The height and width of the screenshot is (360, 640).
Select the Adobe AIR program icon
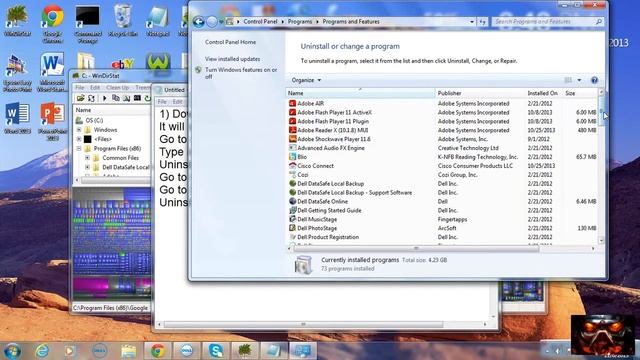tap(292, 103)
